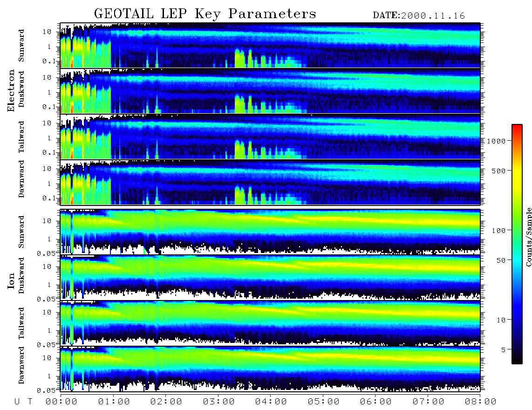Image resolution: width=532 pixels, height=410 pixels.
Task: Click the Electron Duskward spectrogram panel
Action: coord(270,91)
